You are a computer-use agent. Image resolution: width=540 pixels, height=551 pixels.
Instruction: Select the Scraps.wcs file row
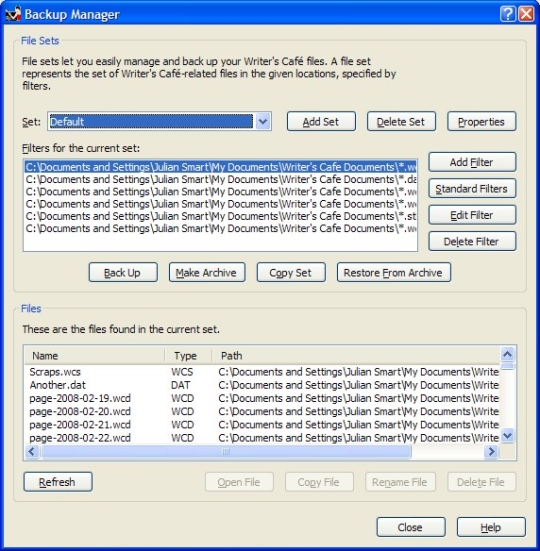[262, 372]
